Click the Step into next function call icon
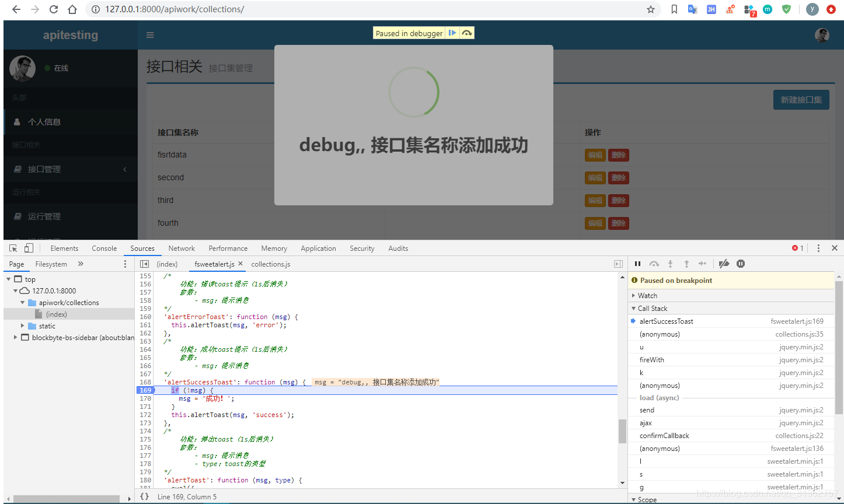Image resolution: width=844 pixels, height=504 pixels. [670, 264]
